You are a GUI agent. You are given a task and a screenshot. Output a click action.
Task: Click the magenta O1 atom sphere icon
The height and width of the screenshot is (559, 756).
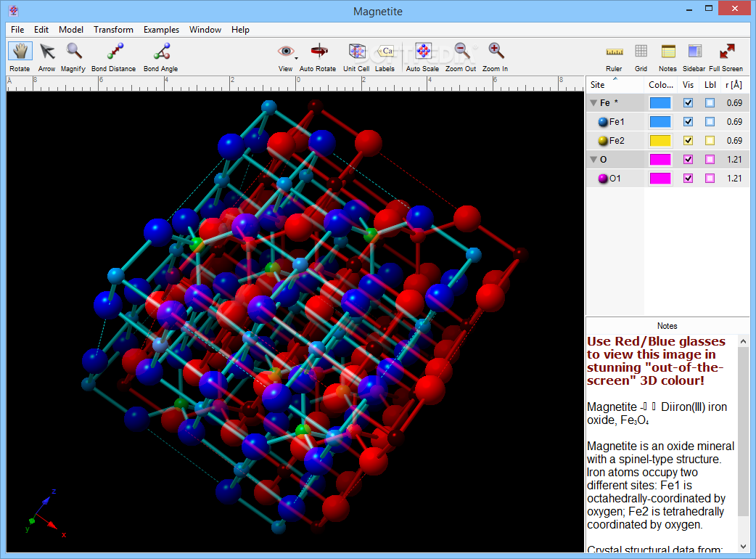tap(603, 179)
